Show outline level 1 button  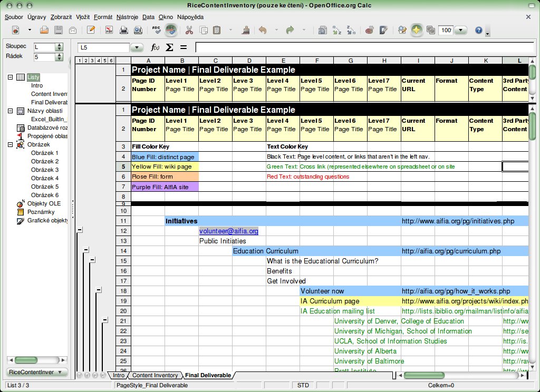[x=80, y=61]
